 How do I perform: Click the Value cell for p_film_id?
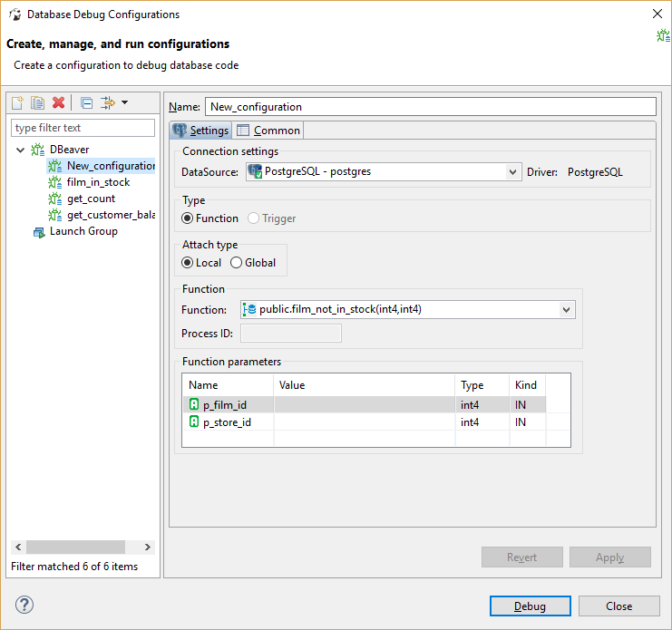[x=365, y=404]
